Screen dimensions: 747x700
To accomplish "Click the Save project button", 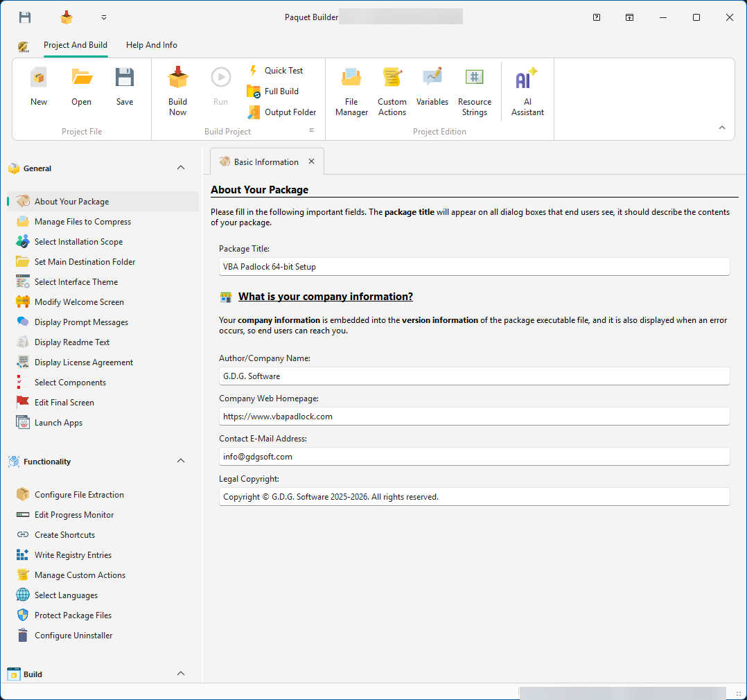I will [x=125, y=87].
